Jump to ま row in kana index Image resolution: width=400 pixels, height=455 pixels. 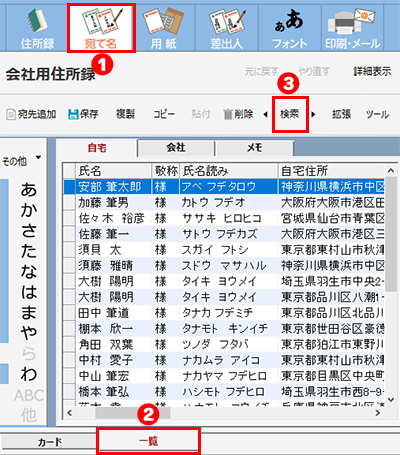[29, 312]
